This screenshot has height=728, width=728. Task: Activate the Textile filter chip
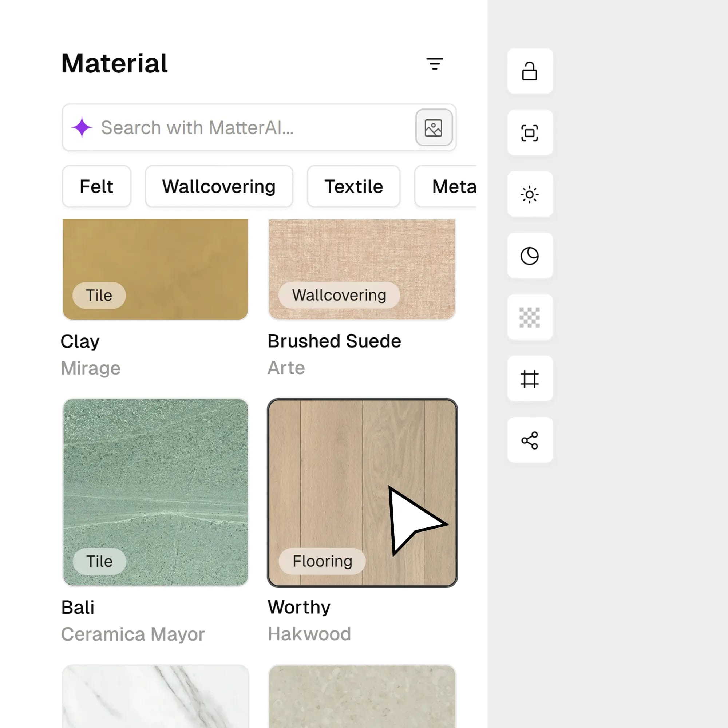click(x=353, y=186)
